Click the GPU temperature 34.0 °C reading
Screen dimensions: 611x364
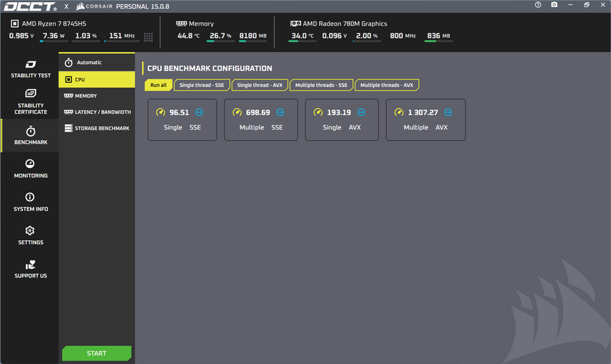[x=302, y=35]
